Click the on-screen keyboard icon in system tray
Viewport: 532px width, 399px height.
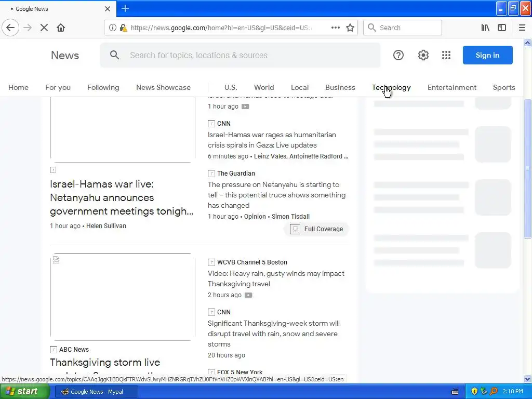click(455, 392)
